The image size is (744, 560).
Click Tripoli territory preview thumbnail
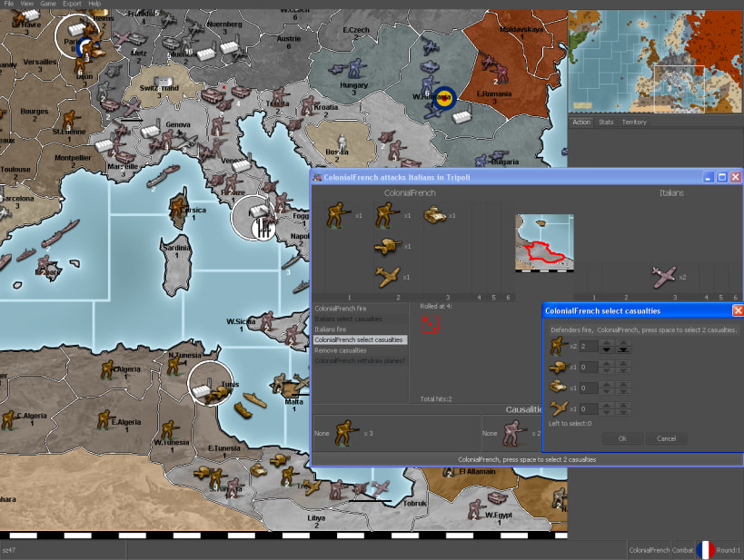(x=544, y=243)
